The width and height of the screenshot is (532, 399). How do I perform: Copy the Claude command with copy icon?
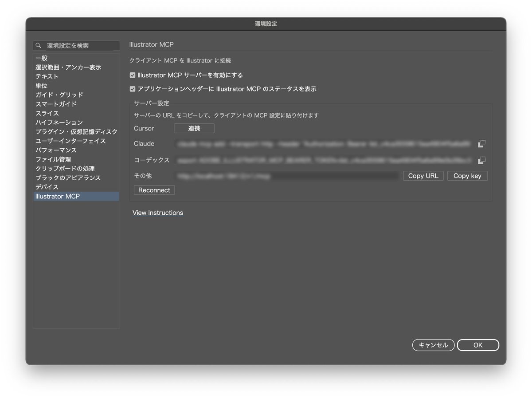click(x=482, y=144)
